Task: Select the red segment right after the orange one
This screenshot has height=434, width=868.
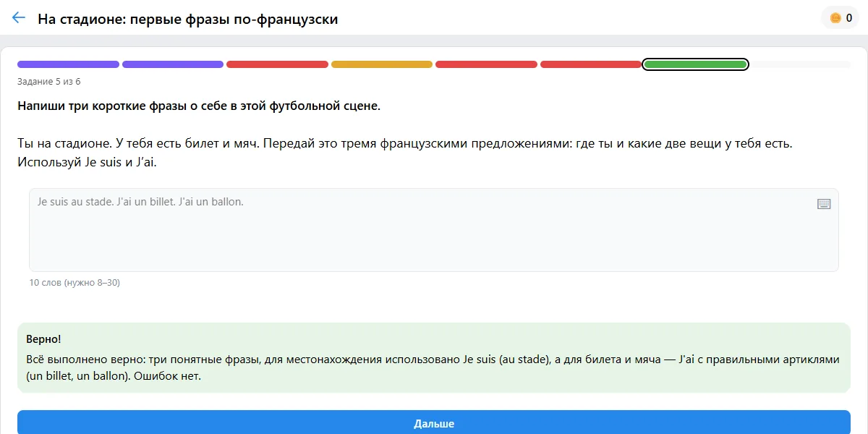Action: 486,64
